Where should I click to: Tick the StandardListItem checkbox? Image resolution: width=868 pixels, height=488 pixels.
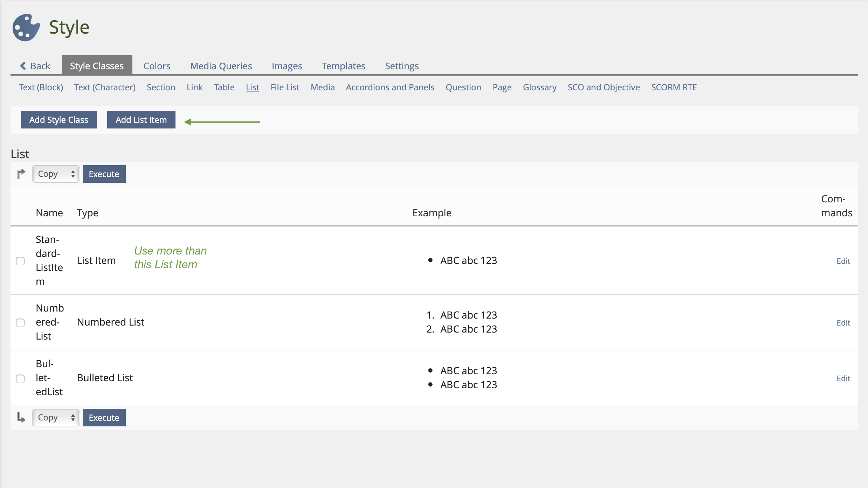click(x=20, y=261)
